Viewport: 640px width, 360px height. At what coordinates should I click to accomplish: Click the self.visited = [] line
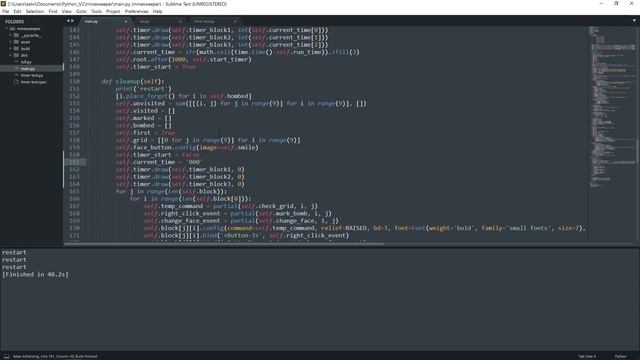point(145,111)
